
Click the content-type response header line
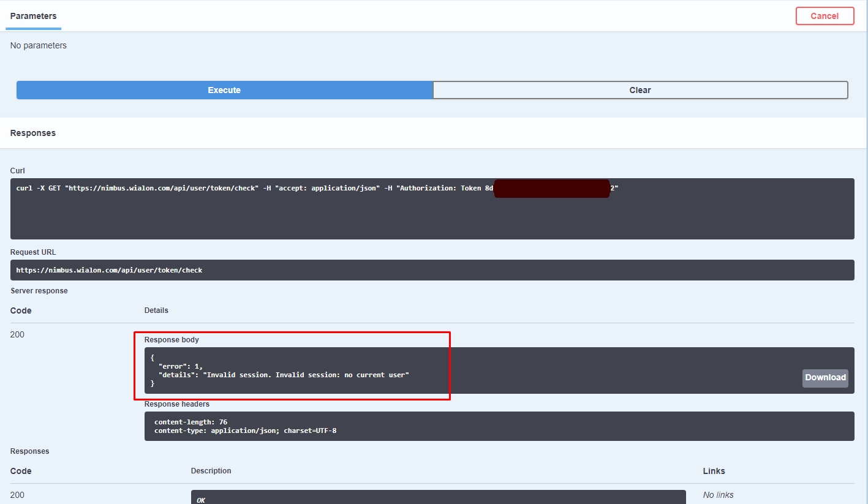click(x=245, y=431)
